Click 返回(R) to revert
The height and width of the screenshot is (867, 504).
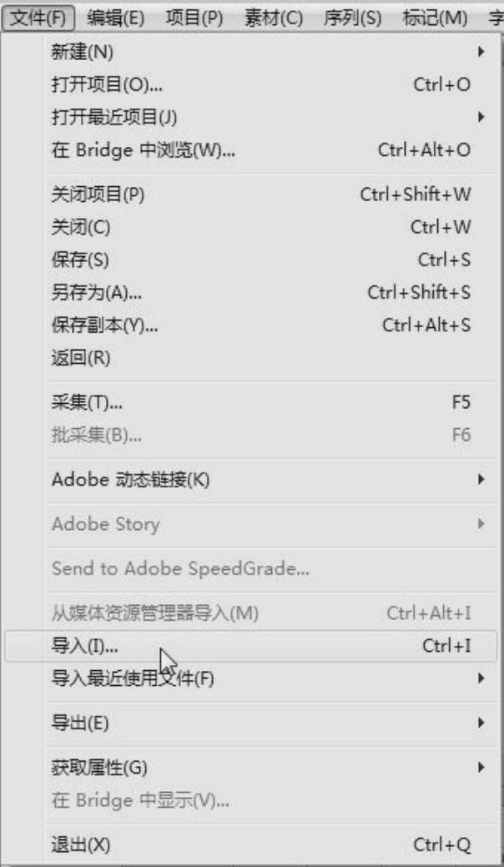[80, 359]
